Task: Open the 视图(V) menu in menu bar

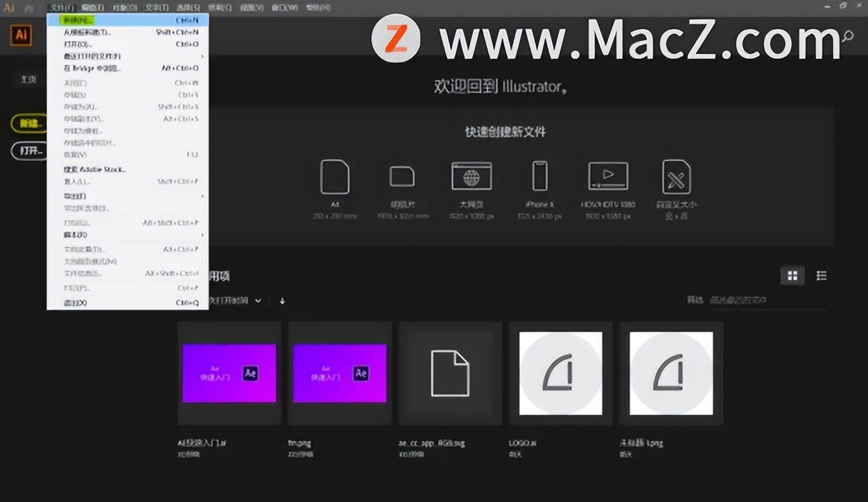Action: [x=252, y=8]
